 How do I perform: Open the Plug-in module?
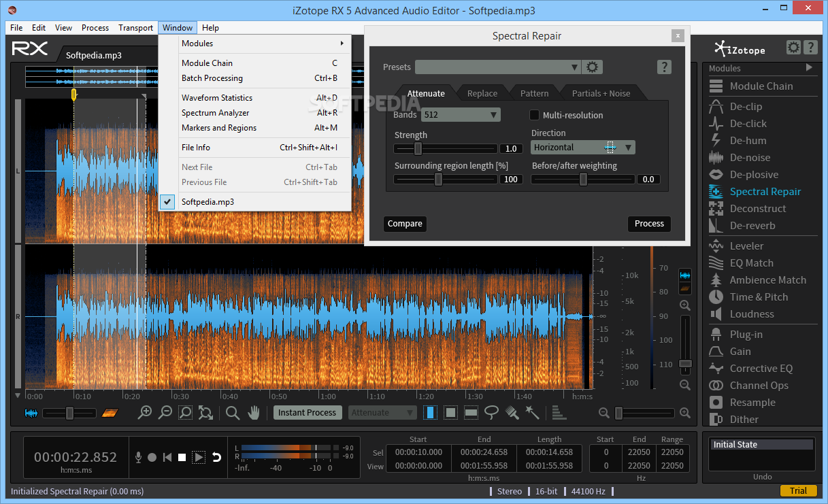pyautogui.click(x=735, y=335)
